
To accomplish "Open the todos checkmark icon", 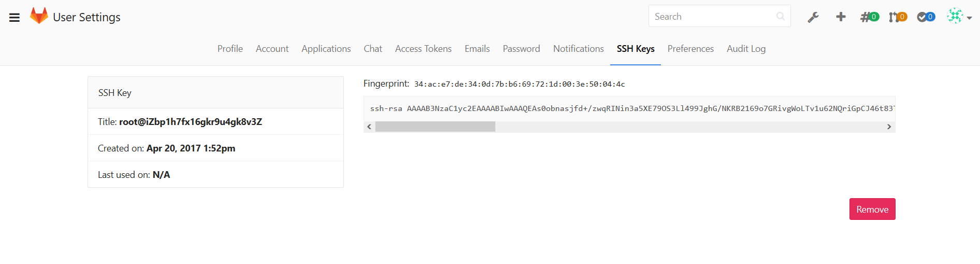I will tap(926, 17).
